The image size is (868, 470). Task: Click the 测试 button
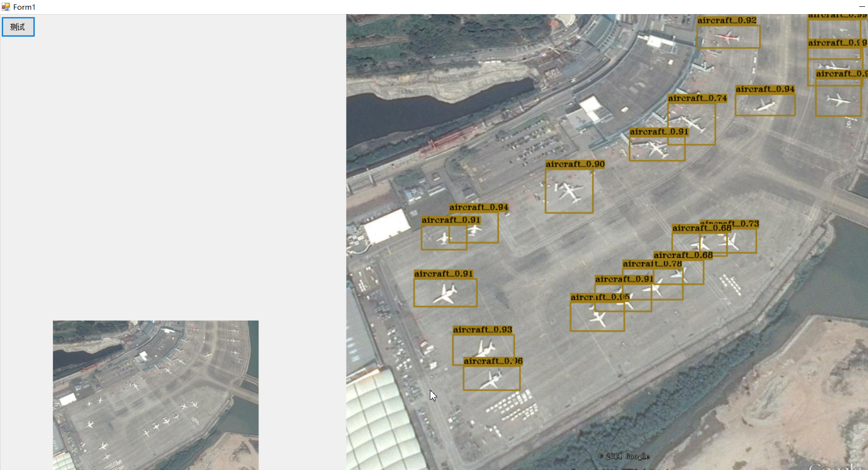pos(18,27)
